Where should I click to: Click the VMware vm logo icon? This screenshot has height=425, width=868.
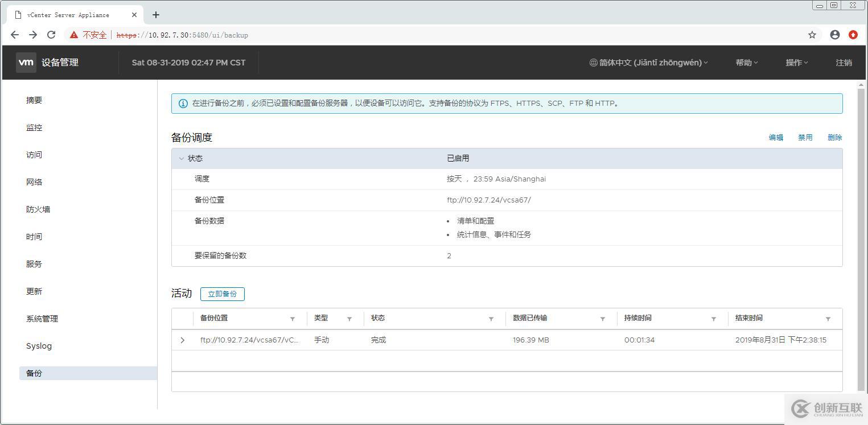26,63
